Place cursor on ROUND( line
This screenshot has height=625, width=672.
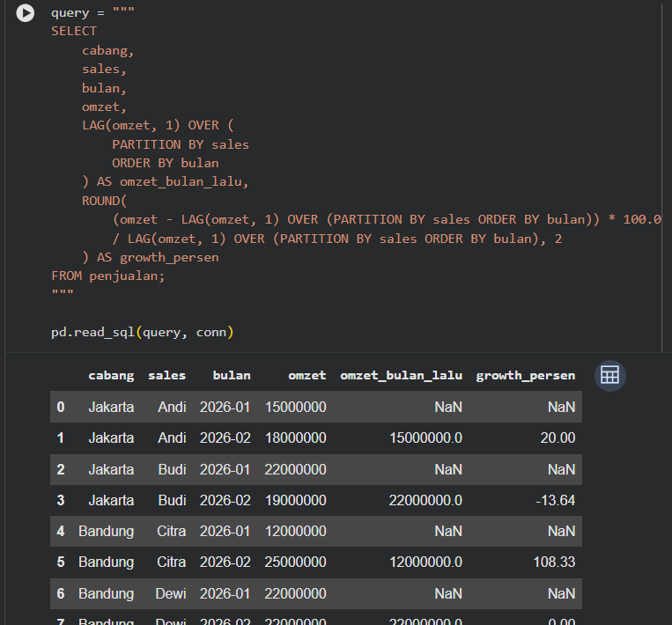click(x=104, y=201)
